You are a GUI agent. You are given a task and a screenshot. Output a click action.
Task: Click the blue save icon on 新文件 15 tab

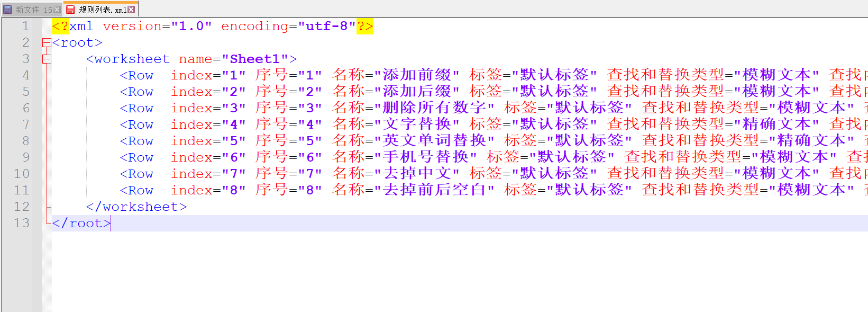[7, 10]
